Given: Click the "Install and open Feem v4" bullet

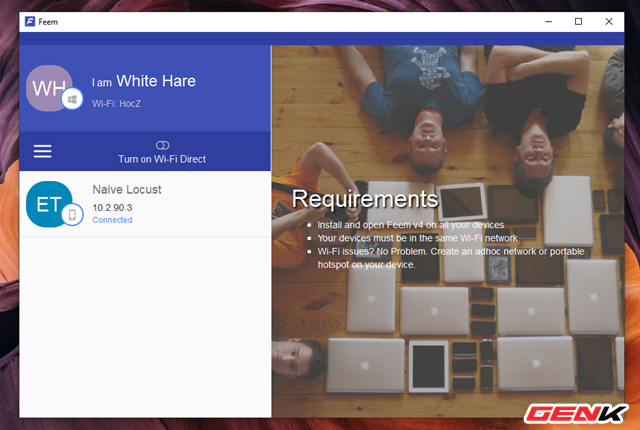Looking at the screenshot, I should [412, 224].
